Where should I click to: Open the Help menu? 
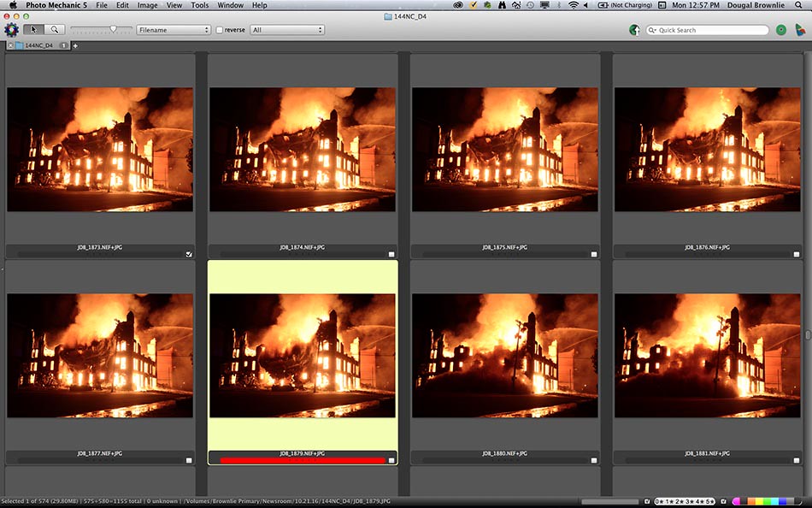[x=260, y=5]
